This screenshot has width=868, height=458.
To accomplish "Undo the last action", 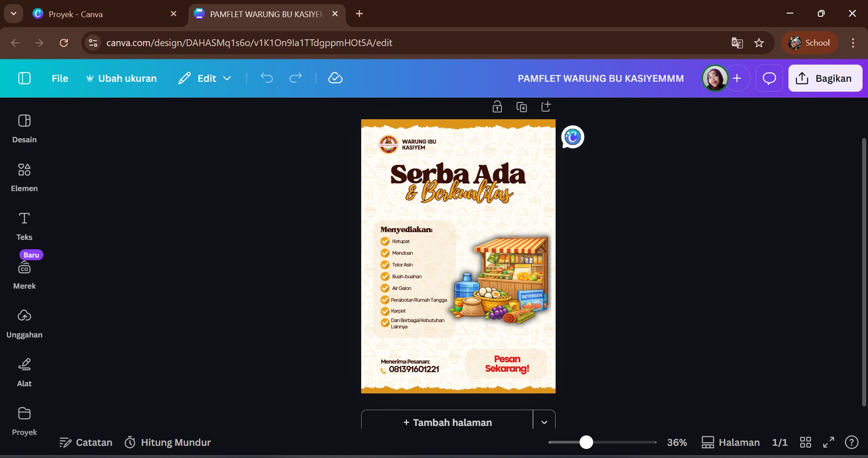I will pyautogui.click(x=266, y=78).
